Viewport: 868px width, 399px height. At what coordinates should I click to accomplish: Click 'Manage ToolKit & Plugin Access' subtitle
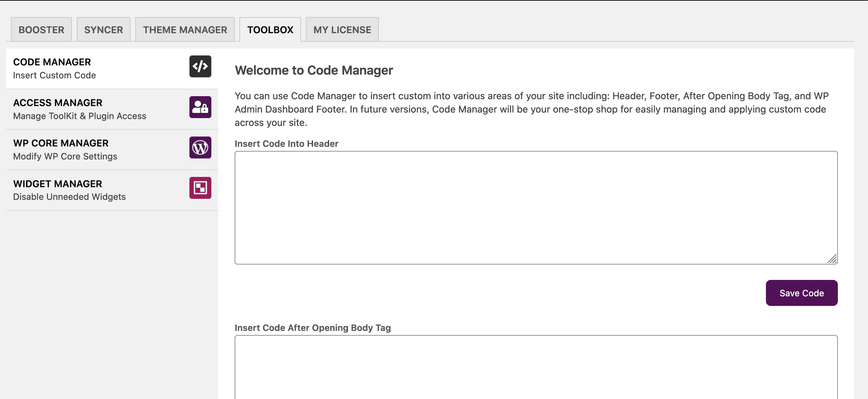click(x=80, y=116)
